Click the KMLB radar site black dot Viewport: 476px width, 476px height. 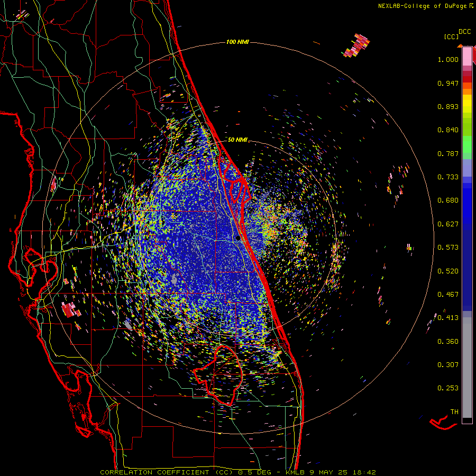tap(237, 239)
